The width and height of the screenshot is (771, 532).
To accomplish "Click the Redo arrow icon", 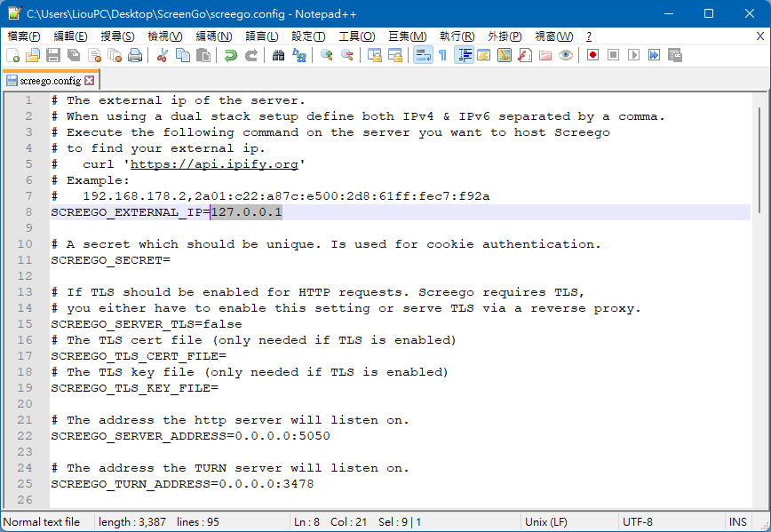I will 251,55.
